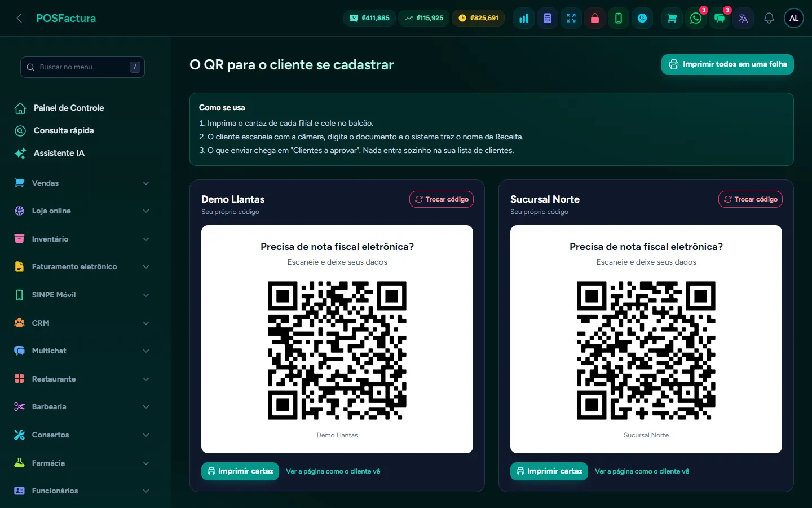Click 'Imprimir cartaz' under Demo Llantas
Screen dimensions: 812x508
240,471
